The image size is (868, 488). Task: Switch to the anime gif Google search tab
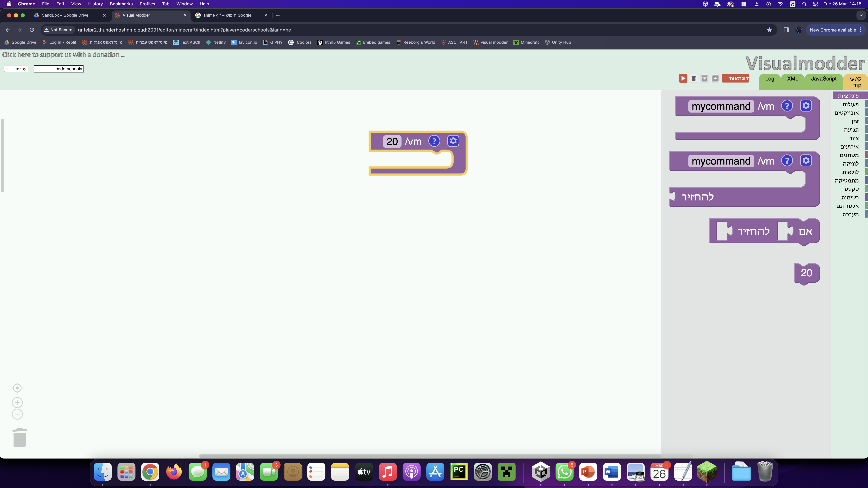pos(232,15)
